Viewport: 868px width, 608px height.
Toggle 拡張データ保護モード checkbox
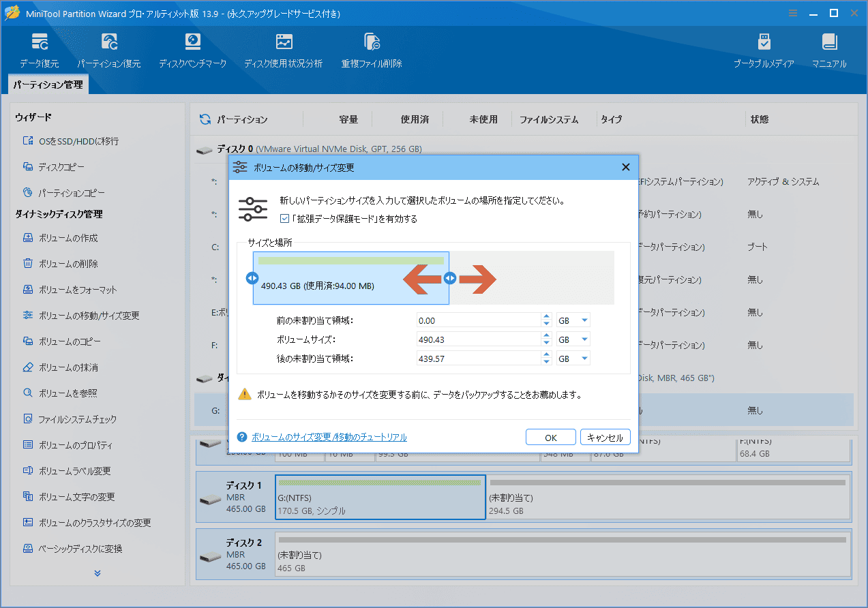(285, 219)
